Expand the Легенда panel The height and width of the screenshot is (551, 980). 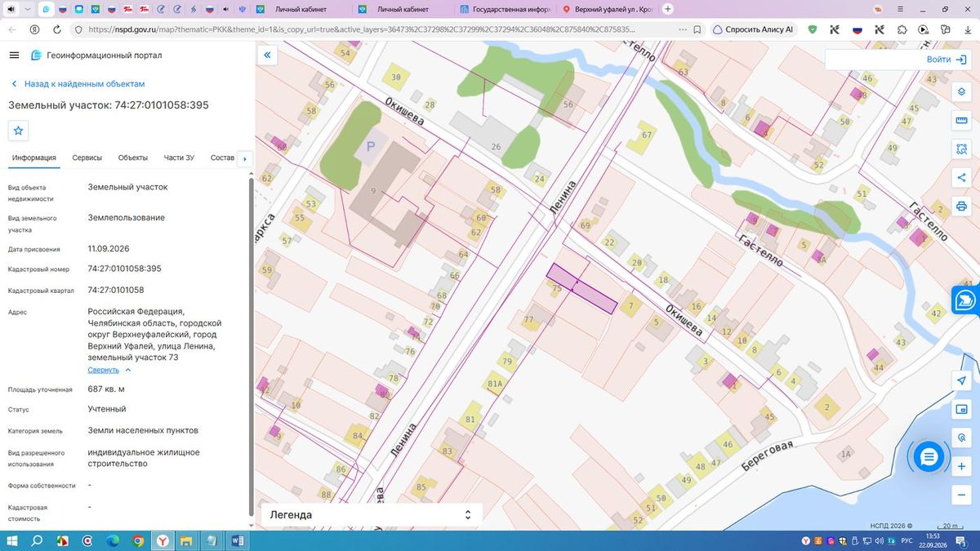pos(372,515)
